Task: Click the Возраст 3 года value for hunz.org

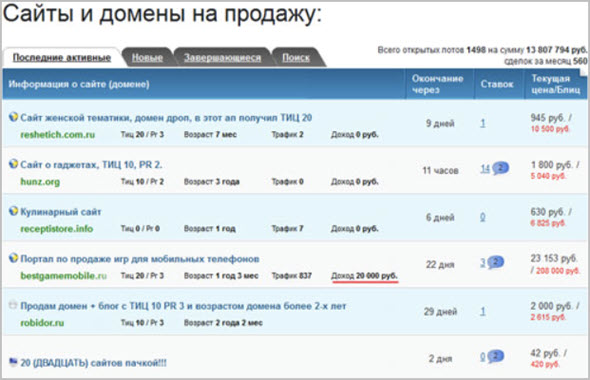Action: pyautogui.click(x=211, y=182)
